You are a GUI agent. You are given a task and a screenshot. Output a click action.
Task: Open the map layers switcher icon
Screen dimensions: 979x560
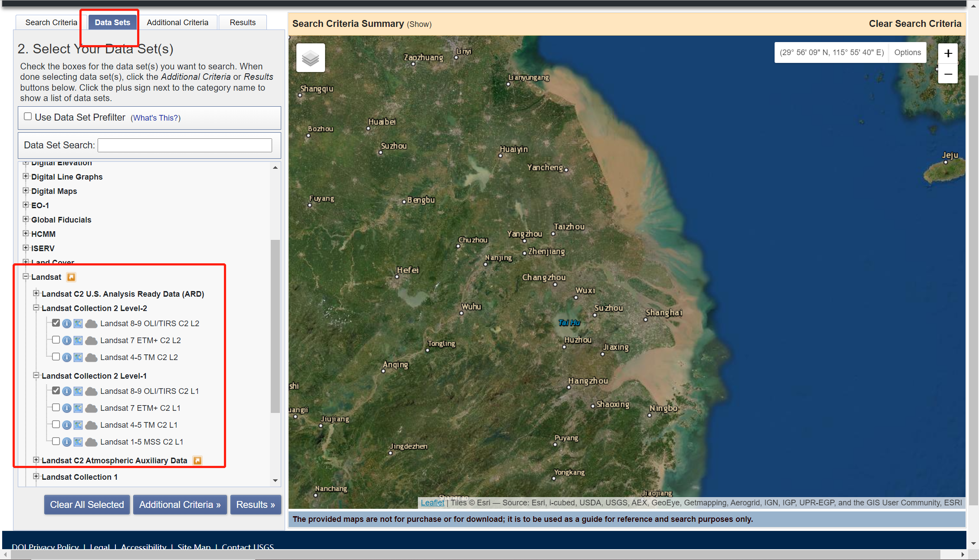310,58
